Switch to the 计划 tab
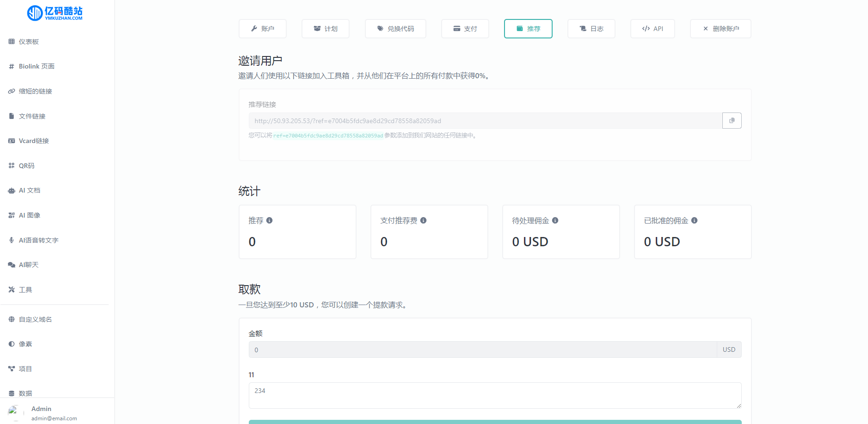This screenshot has height=424, width=868. (x=326, y=29)
